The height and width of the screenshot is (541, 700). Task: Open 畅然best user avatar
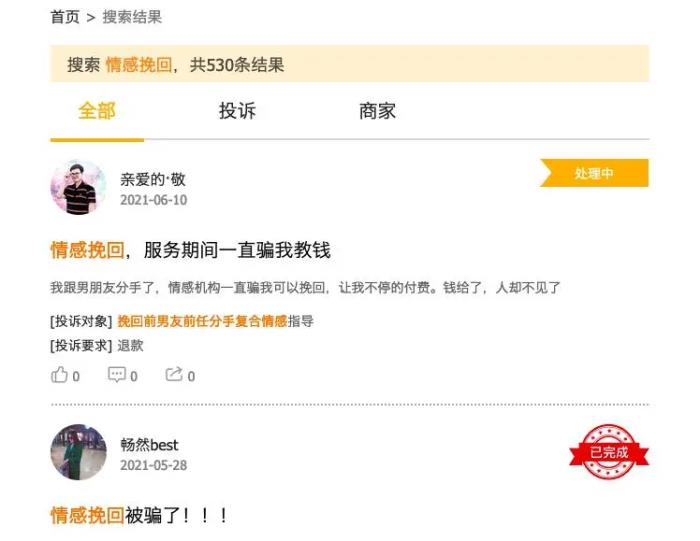point(78,452)
